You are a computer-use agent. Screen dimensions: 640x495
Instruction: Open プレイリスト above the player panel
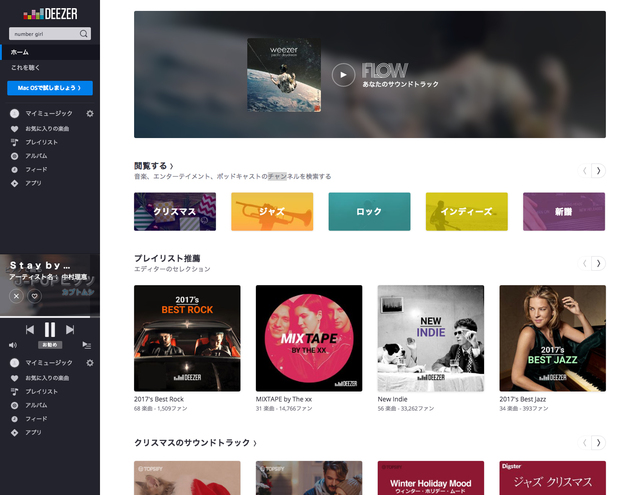pyautogui.click(x=42, y=142)
